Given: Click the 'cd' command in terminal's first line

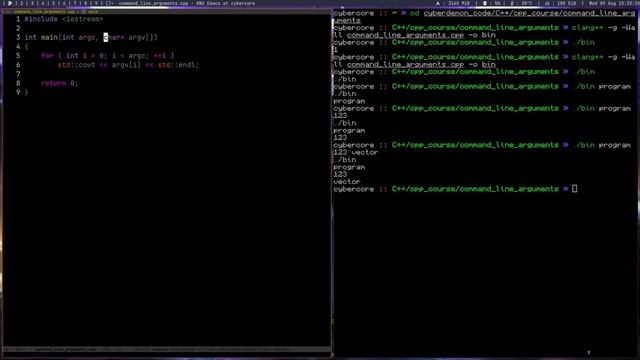Looking at the screenshot, I should pyautogui.click(x=414, y=13).
